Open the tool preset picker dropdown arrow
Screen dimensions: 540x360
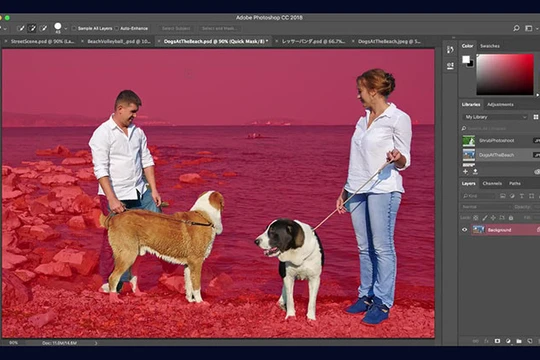pyautogui.click(x=4, y=28)
